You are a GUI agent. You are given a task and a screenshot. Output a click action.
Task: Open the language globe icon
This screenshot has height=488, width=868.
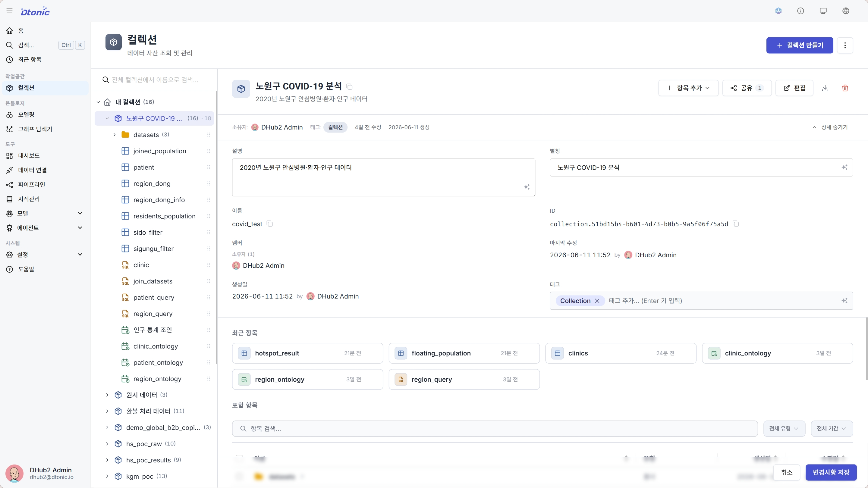click(846, 11)
